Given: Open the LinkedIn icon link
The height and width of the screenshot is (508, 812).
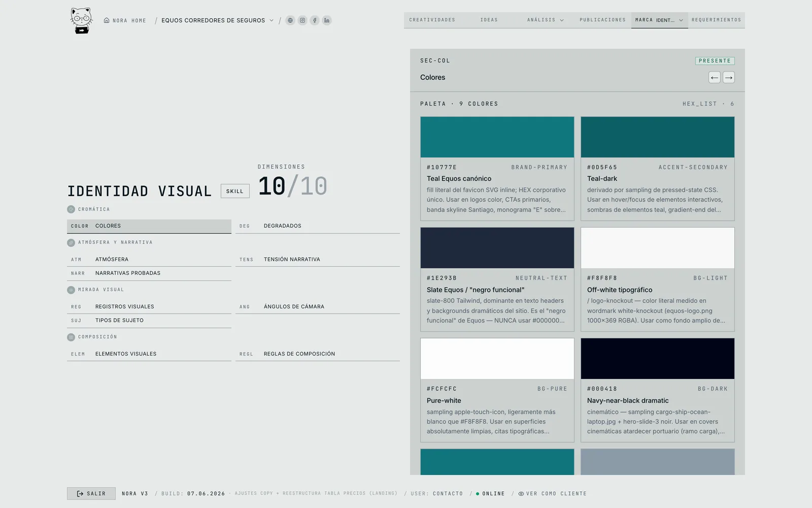Looking at the screenshot, I should point(327,20).
